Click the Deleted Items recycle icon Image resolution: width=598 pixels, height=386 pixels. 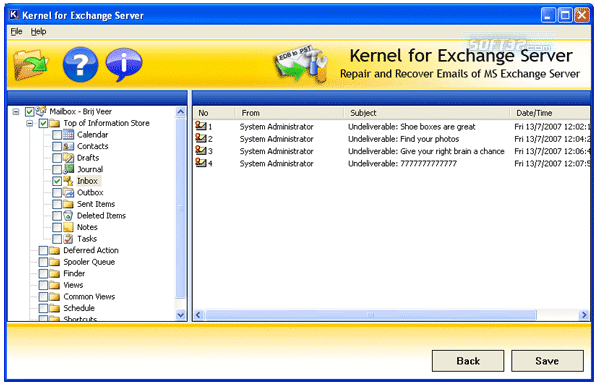pyautogui.click(x=68, y=216)
